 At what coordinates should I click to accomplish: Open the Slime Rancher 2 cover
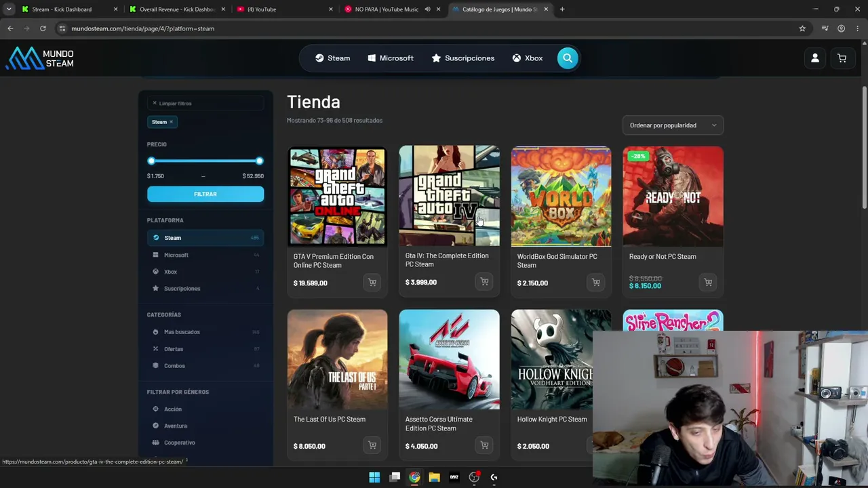[673, 321]
